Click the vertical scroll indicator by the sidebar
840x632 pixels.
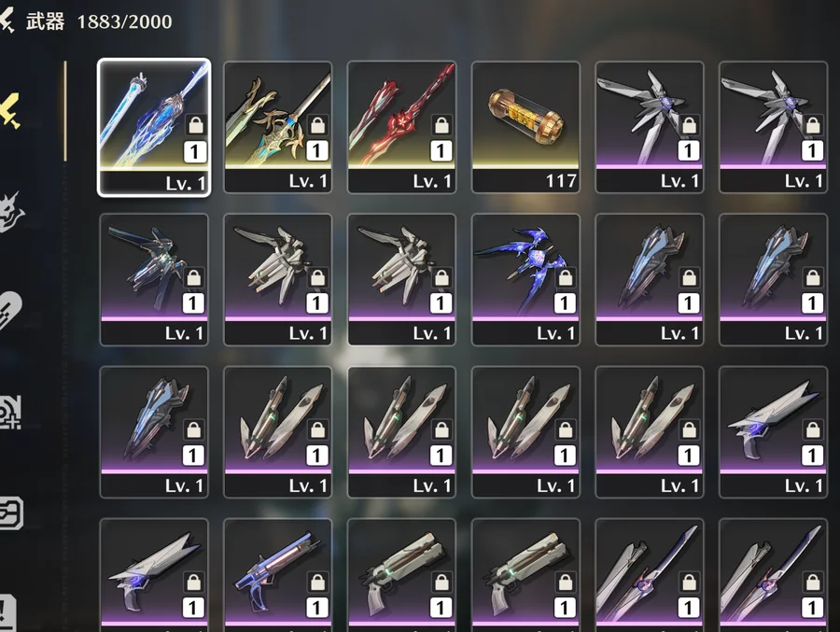pos(65,111)
